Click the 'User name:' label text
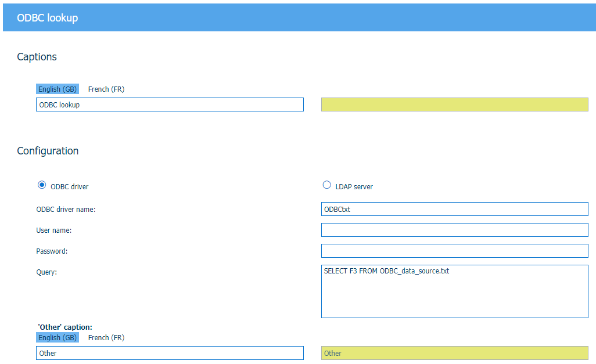The width and height of the screenshot is (596, 364). point(53,230)
